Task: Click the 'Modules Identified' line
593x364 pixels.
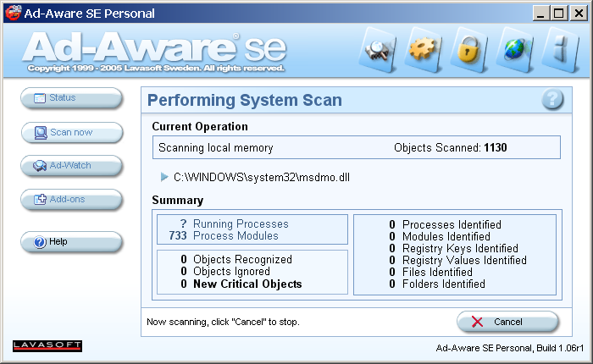Action: tap(440, 237)
